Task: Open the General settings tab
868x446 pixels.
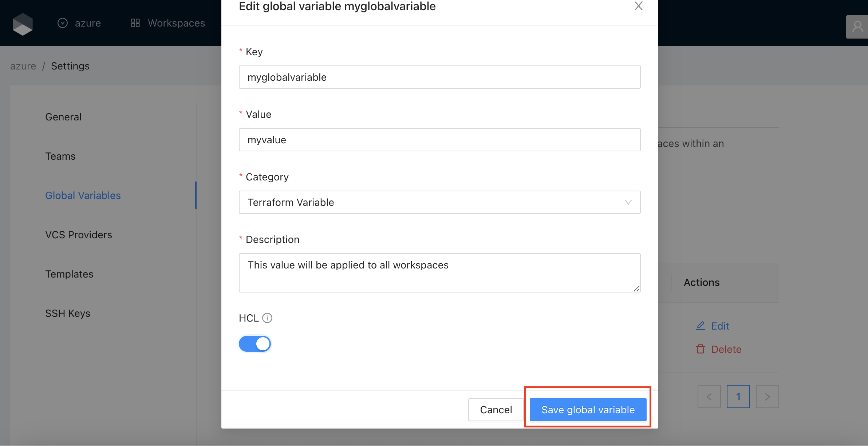Action: (63, 117)
